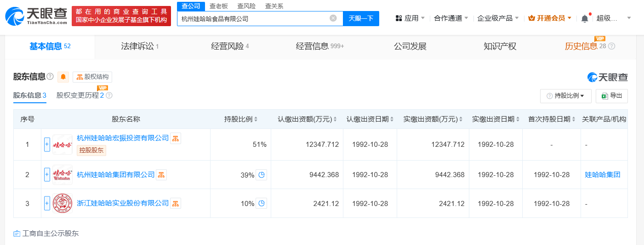Click the 天眼一下 search button
644x245 pixels.
point(361,18)
